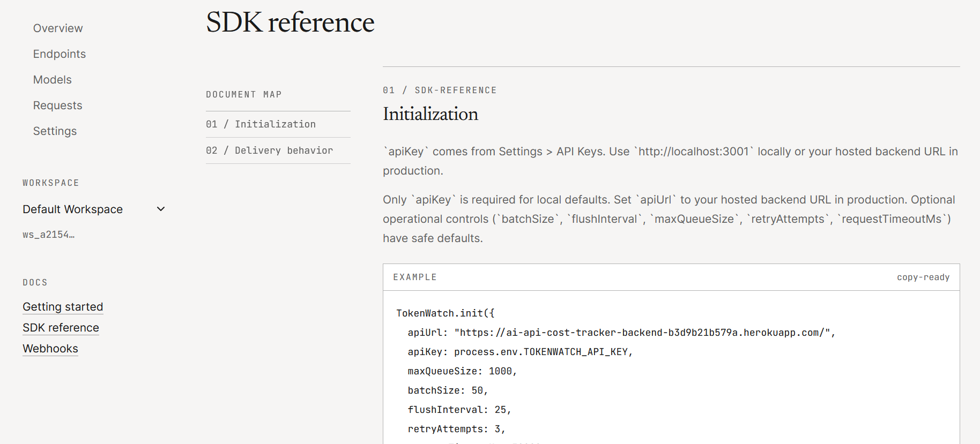Viewport: 980px width, 444px height.
Task: Click the retryAttempts: 3 code line
Action: click(456, 429)
